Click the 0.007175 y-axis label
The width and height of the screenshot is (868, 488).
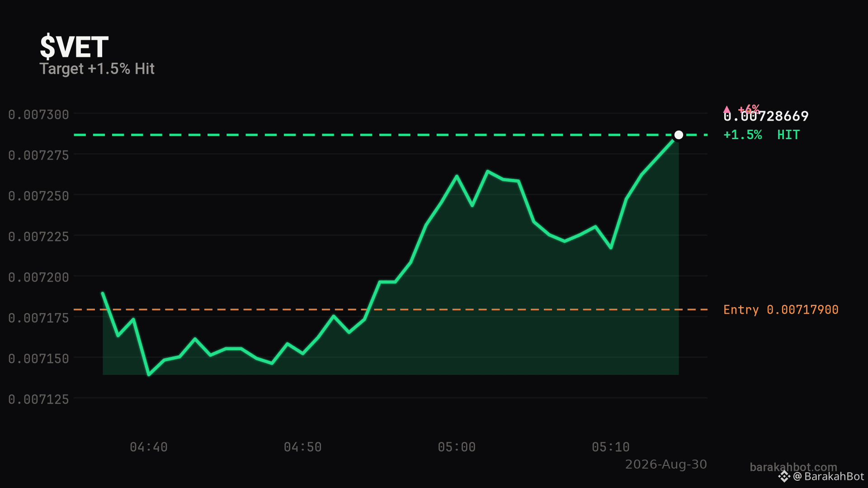39,318
